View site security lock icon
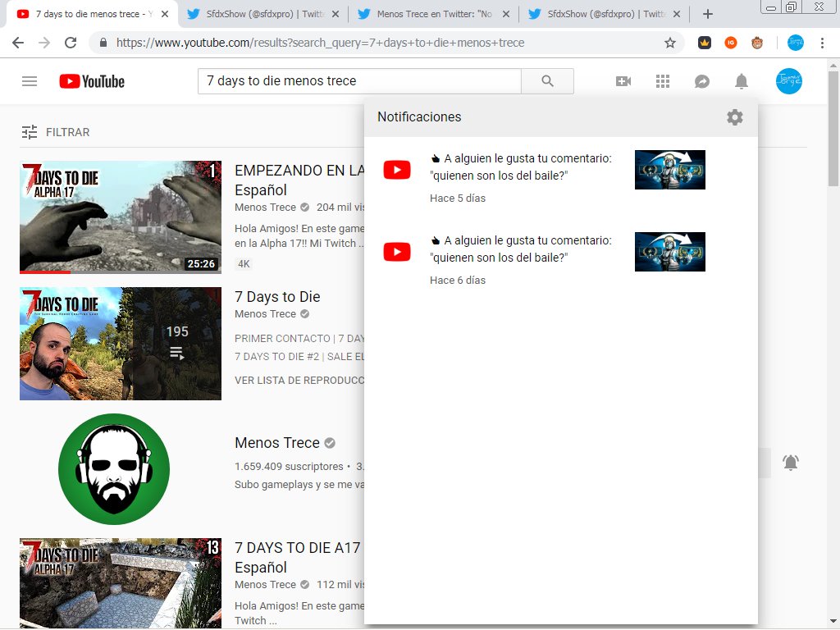Viewport: 840px width, 630px height. 103,43
